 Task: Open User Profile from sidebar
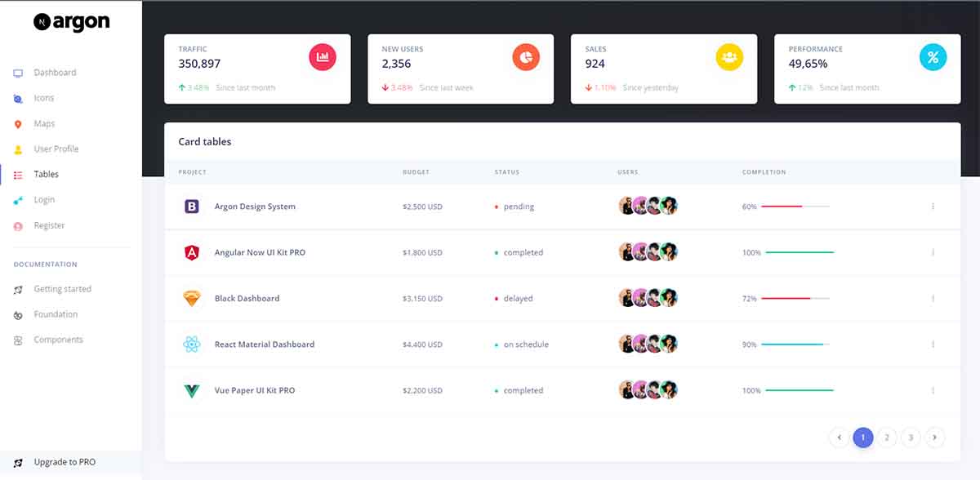coord(56,149)
